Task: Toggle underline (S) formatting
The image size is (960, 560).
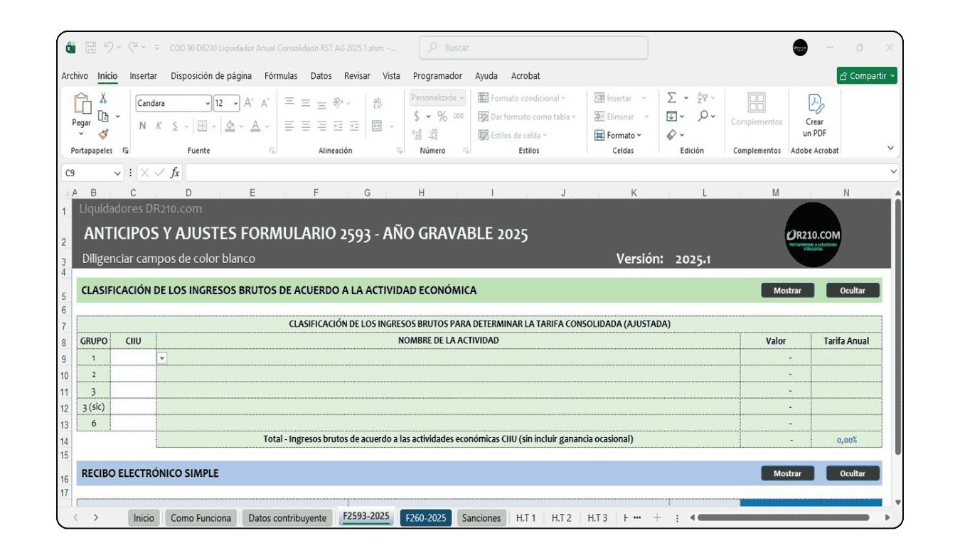Action: point(175,125)
